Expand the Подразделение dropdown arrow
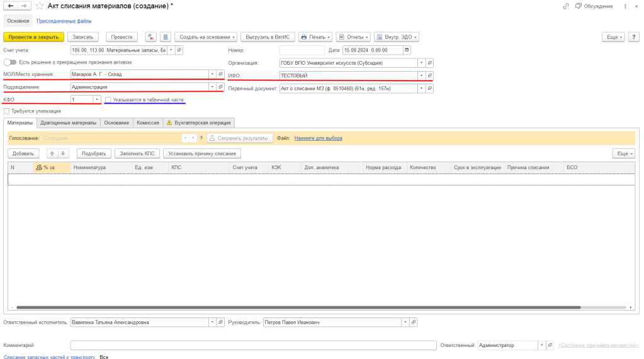Image resolution: width=644 pixels, height=359 pixels. click(212, 87)
